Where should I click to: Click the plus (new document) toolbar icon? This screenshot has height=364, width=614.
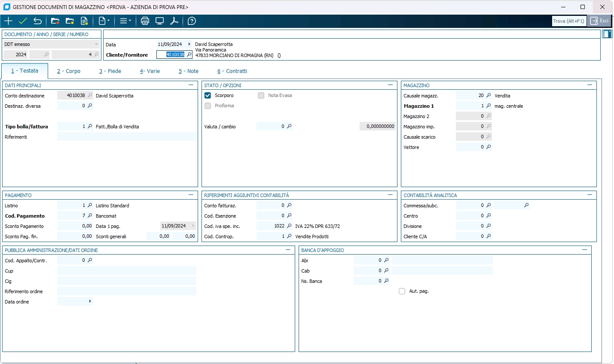(9, 21)
